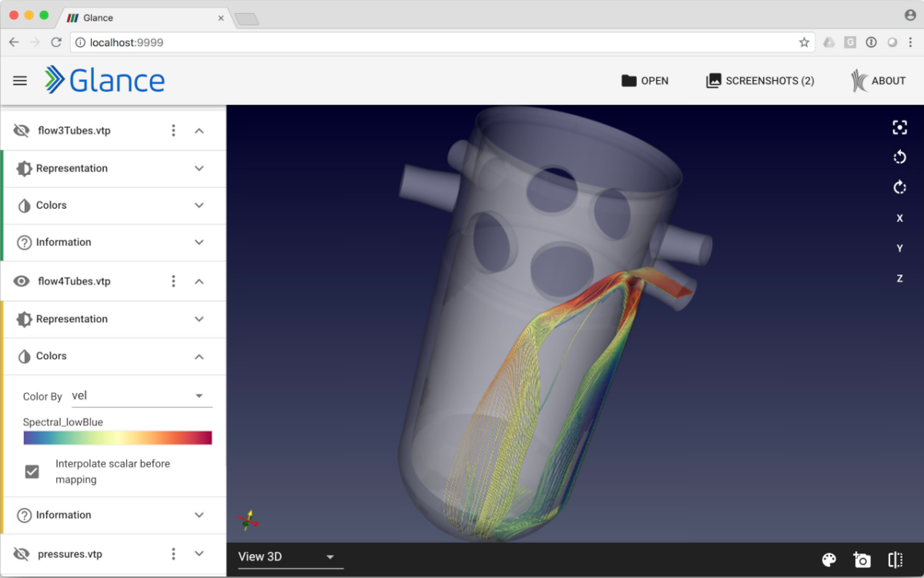This screenshot has width=924, height=578.
Task: Rotate the view clockwise
Action: tap(899, 187)
